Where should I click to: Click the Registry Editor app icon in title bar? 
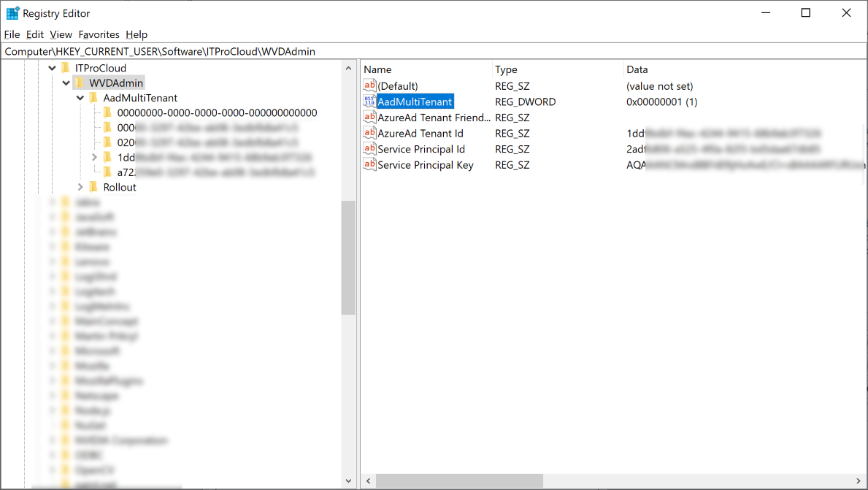(x=12, y=12)
